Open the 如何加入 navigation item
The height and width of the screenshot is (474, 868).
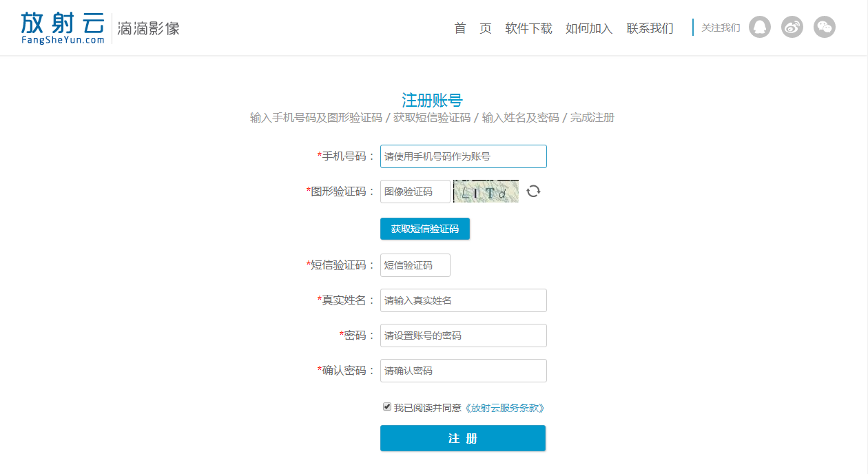[588, 28]
